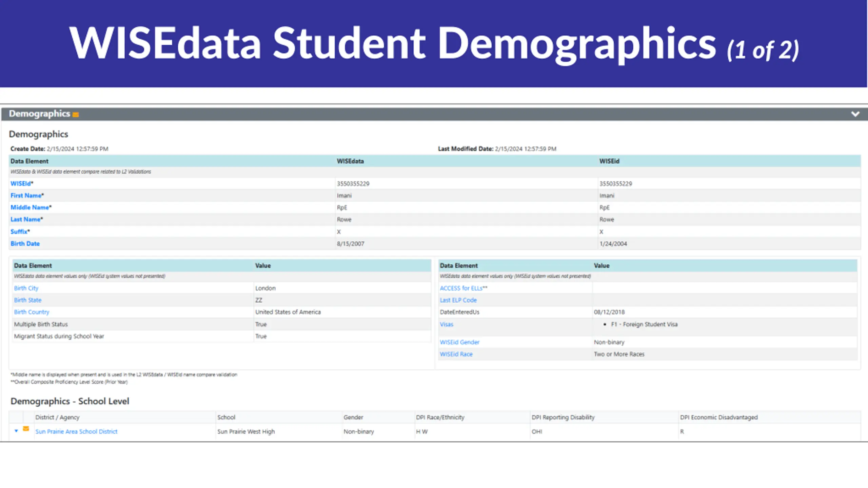Open the WISEid Gender link

[x=459, y=342]
